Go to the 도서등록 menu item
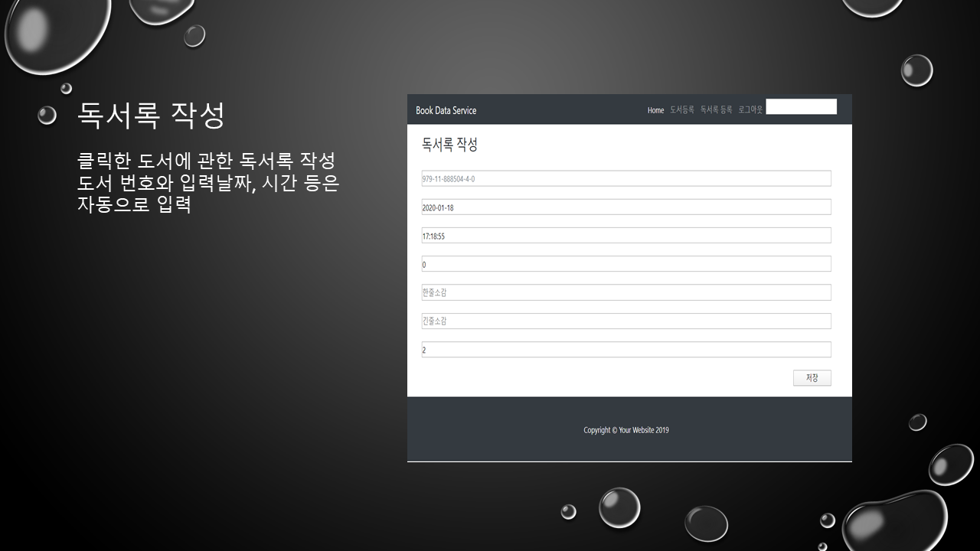 [x=681, y=110]
